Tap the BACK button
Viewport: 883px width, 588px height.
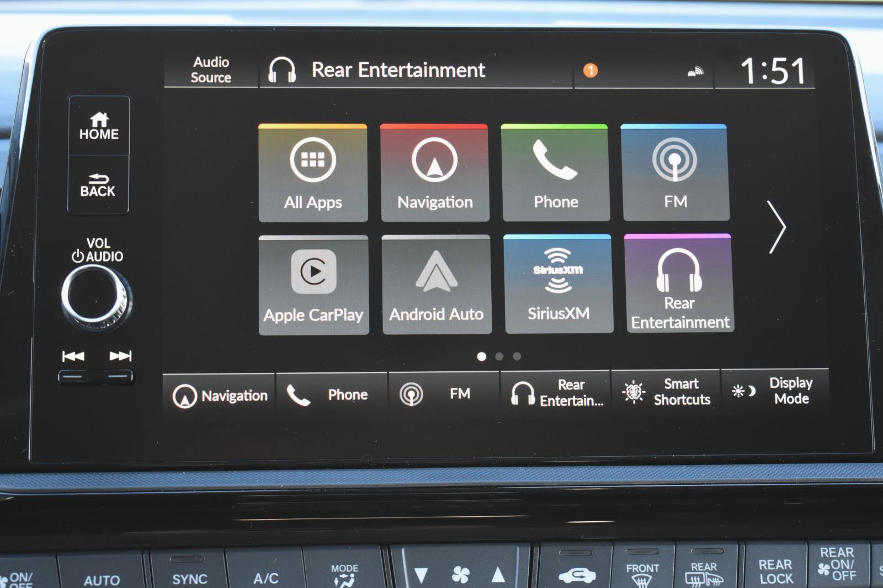pyautogui.click(x=98, y=185)
